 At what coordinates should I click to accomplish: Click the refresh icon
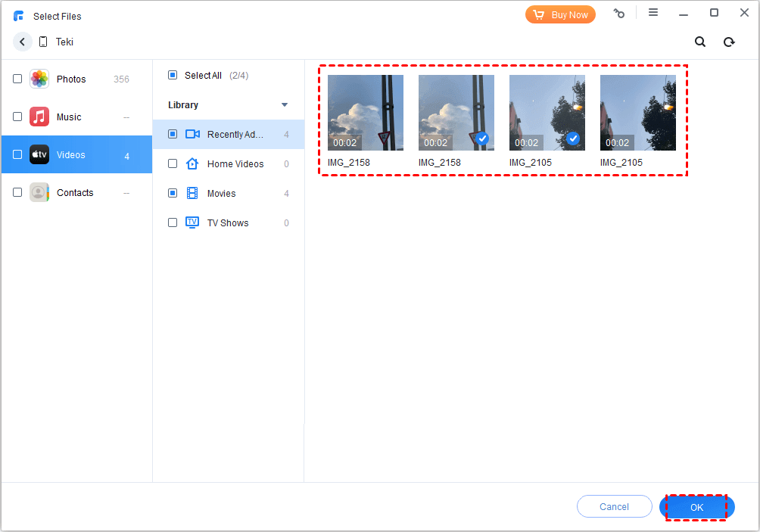tap(729, 42)
